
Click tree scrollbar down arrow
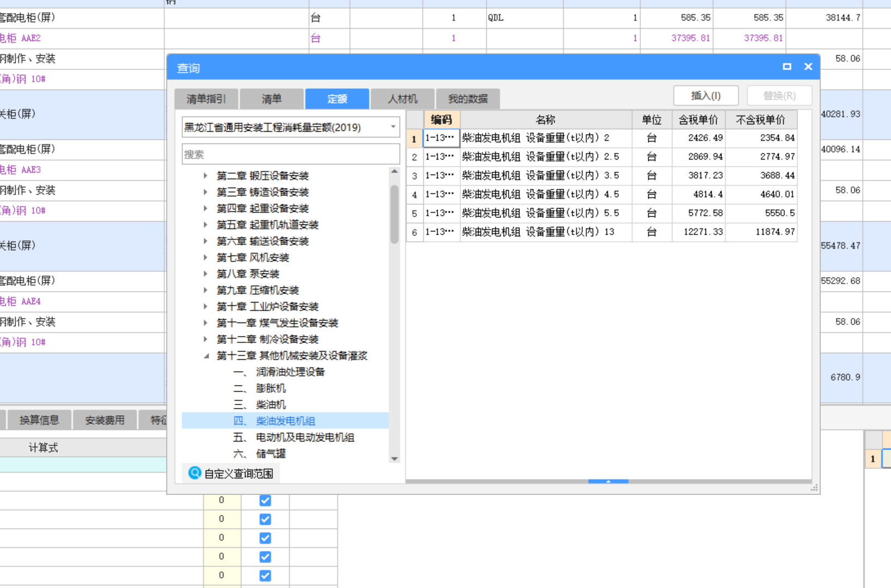click(x=394, y=459)
